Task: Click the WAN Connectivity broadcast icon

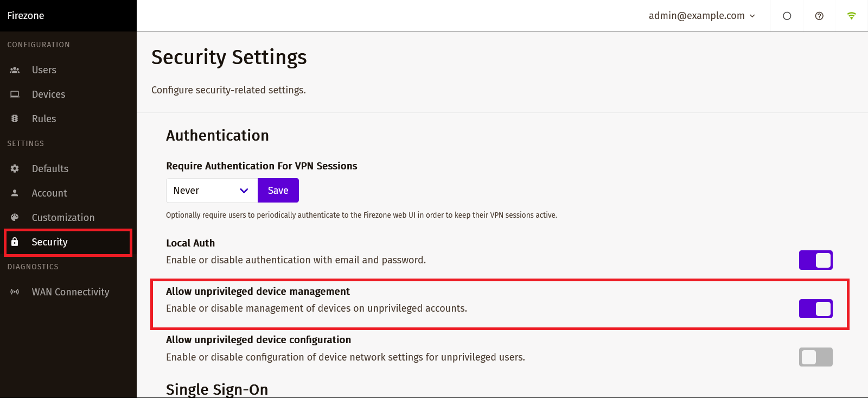Action: (15, 292)
